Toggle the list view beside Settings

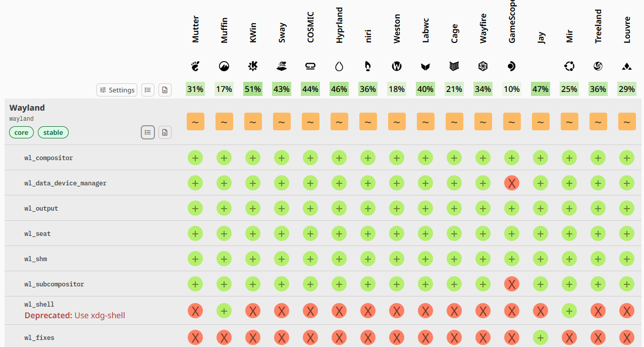148,90
